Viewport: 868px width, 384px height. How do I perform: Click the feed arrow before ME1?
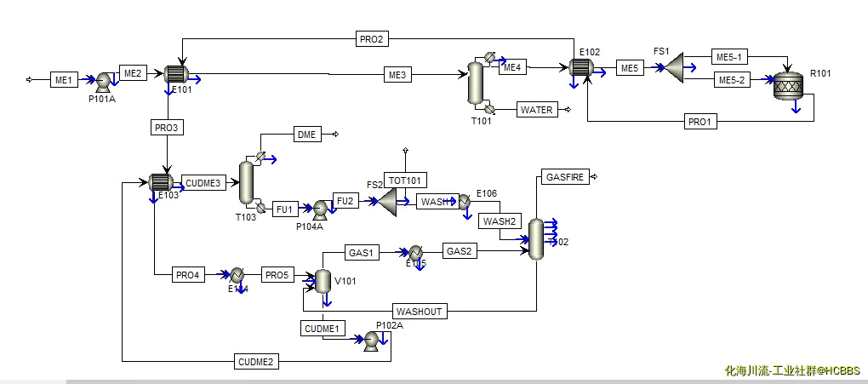point(29,80)
